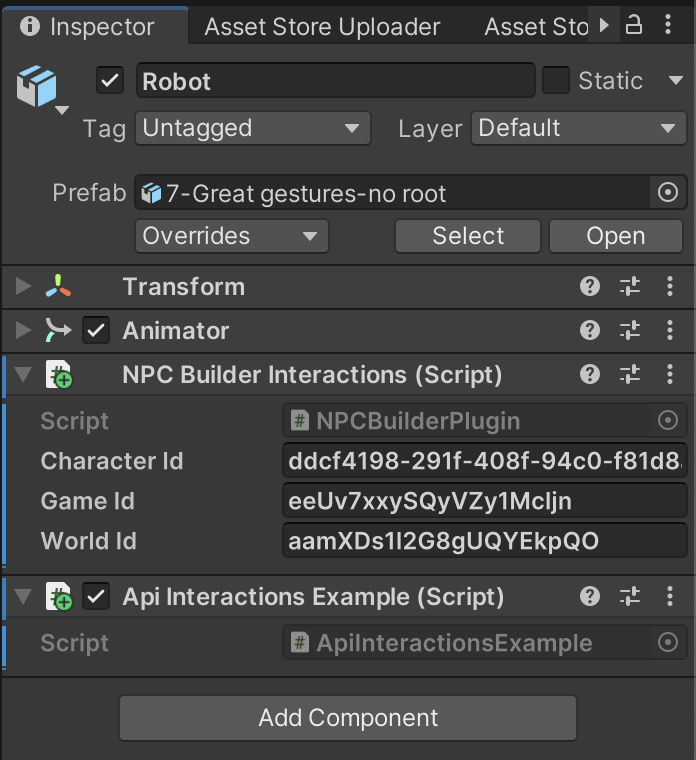Screen dimensions: 696x760
Task: Click the Inspector lock icon
Action: (x=634, y=26)
